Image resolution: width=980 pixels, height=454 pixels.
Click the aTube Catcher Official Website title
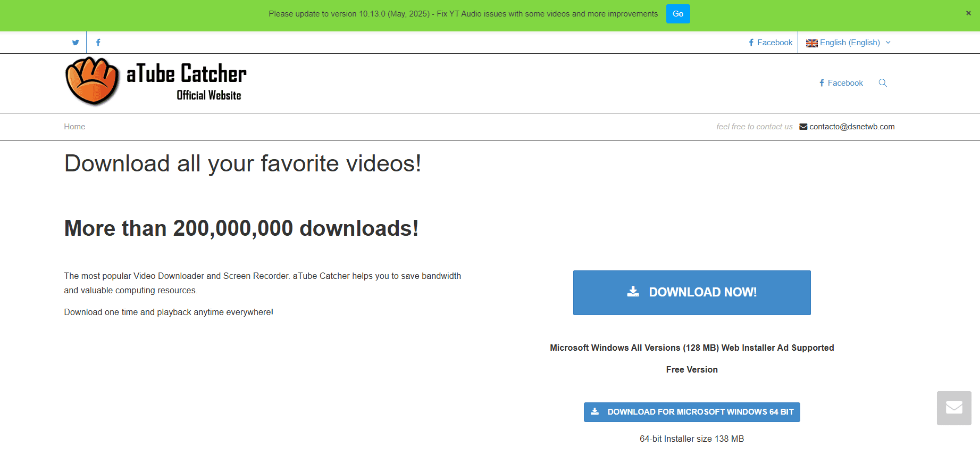[x=187, y=81]
